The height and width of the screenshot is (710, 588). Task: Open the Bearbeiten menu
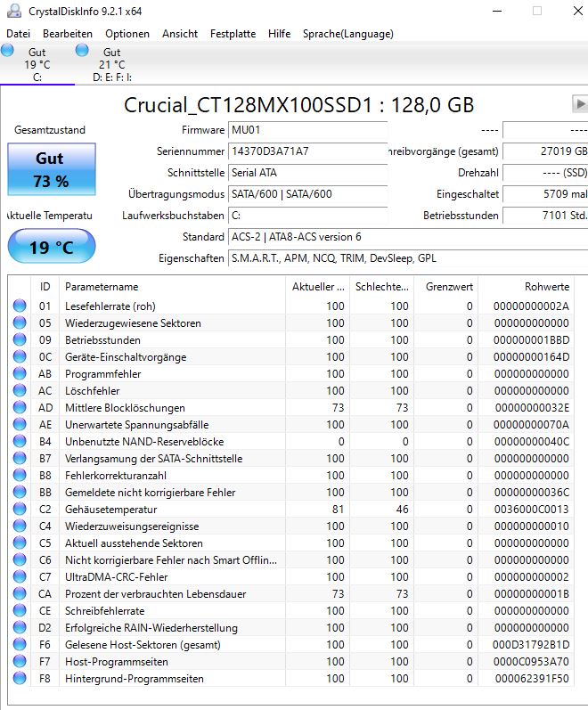68,34
